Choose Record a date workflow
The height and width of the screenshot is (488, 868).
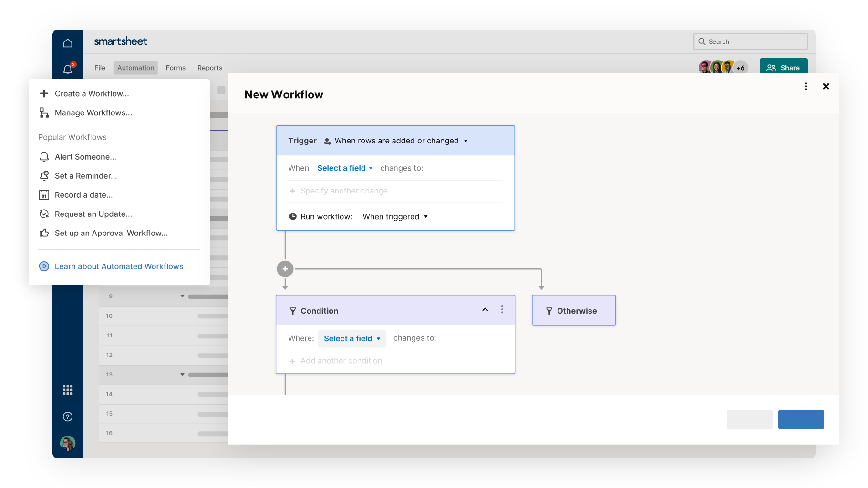tap(83, 194)
